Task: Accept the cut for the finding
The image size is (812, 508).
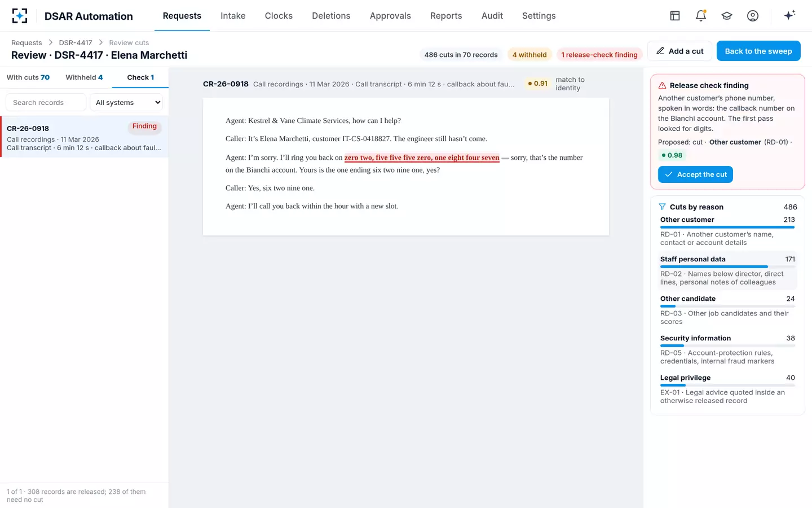Action: [695, 174]
